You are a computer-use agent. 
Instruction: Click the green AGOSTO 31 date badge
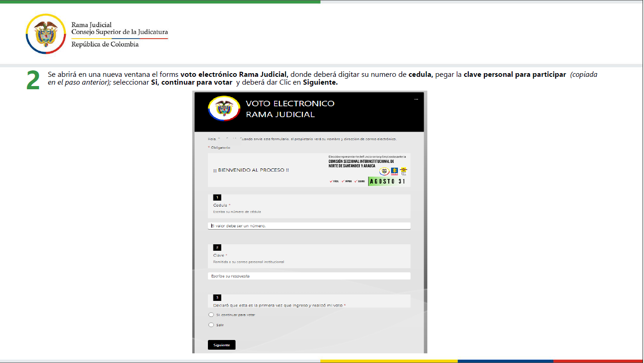(388, 181)
